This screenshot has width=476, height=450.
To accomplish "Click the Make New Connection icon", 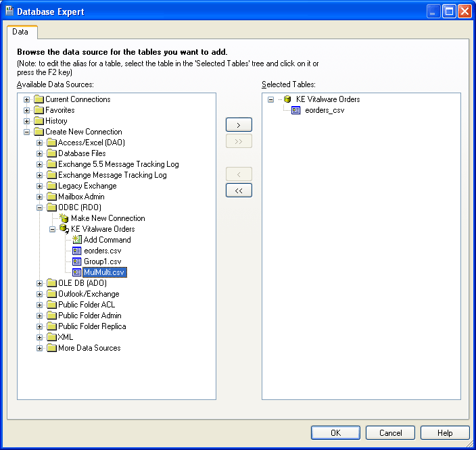I will (x=64, y=218).
